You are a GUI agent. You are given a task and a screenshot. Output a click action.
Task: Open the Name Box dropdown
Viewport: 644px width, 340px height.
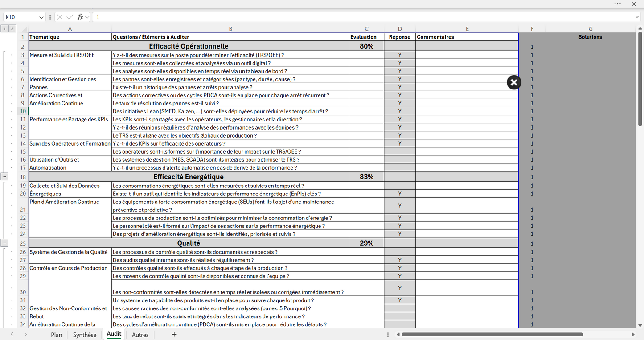(41, 17)
